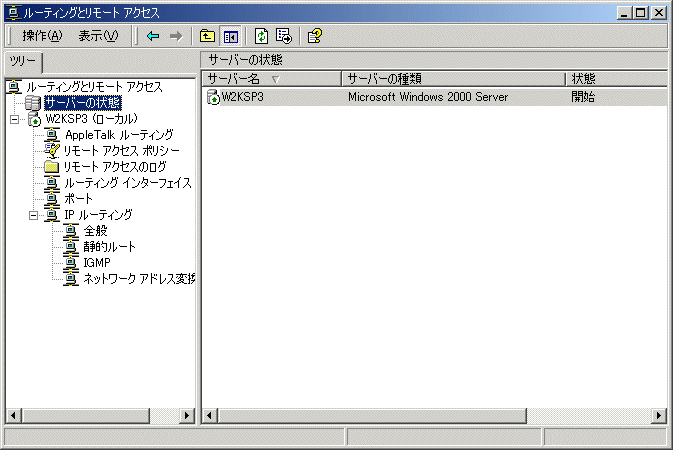Click list pane scroll right arrow
Image resolution: width=673 pixels, height=450 pixels.
659,416
